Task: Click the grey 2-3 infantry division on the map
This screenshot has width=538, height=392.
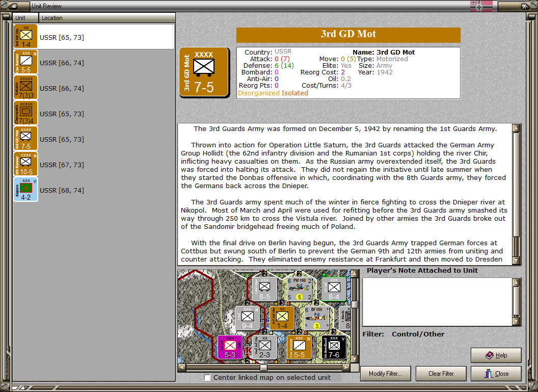Action: pyautogui.click(x=264, y=347)
